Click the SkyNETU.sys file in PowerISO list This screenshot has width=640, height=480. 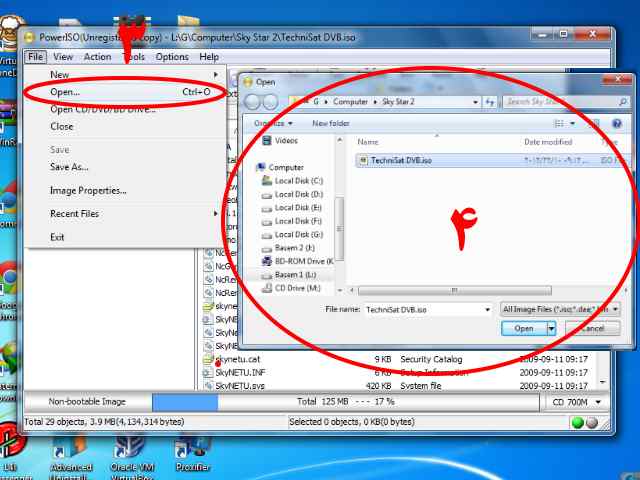tap(240, 386)
